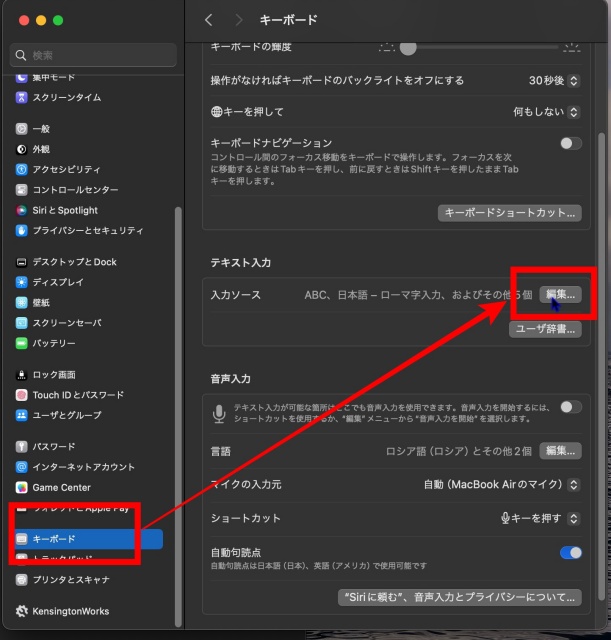
Task: Click the Game Center icon
Action: (22, 487)
